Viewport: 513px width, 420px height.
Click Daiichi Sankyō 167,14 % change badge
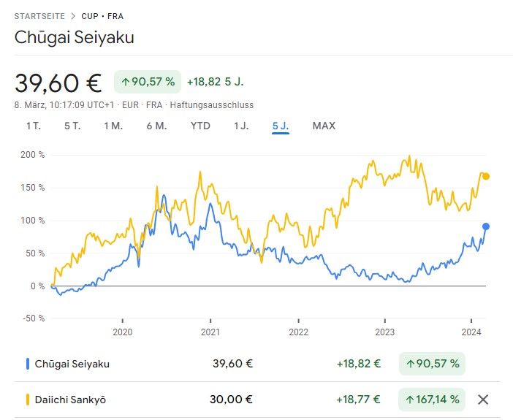pyautogui.click(x=433, y=400)
